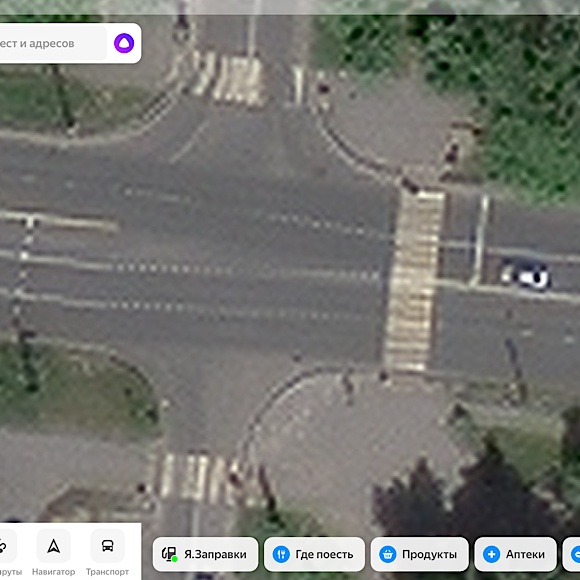Click the fuel pump icon in Я.Заправки
The height and width of the screenshot is (580, 580).
[x=169, y=554]
